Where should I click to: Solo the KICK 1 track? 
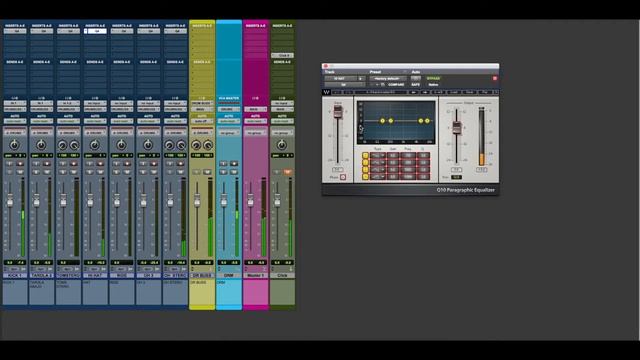[9, 172]
